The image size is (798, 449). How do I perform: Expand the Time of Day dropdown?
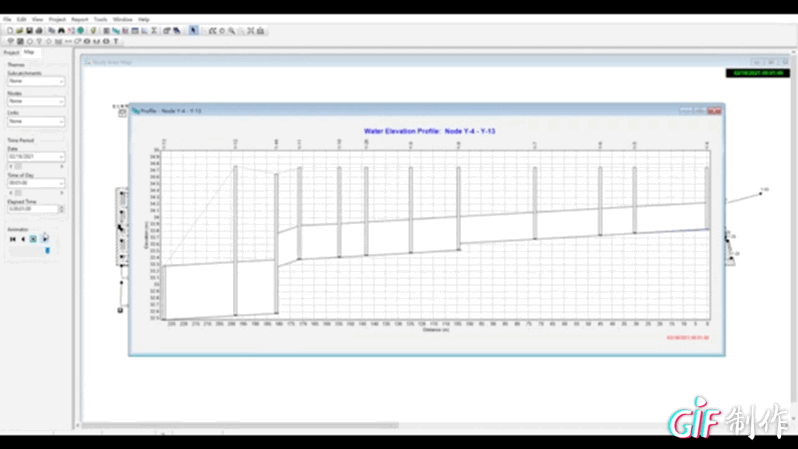click(61, 183)
